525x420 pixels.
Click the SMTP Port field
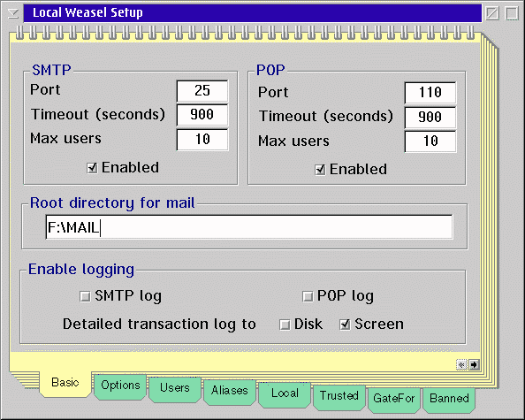click(x=202, y=91)
